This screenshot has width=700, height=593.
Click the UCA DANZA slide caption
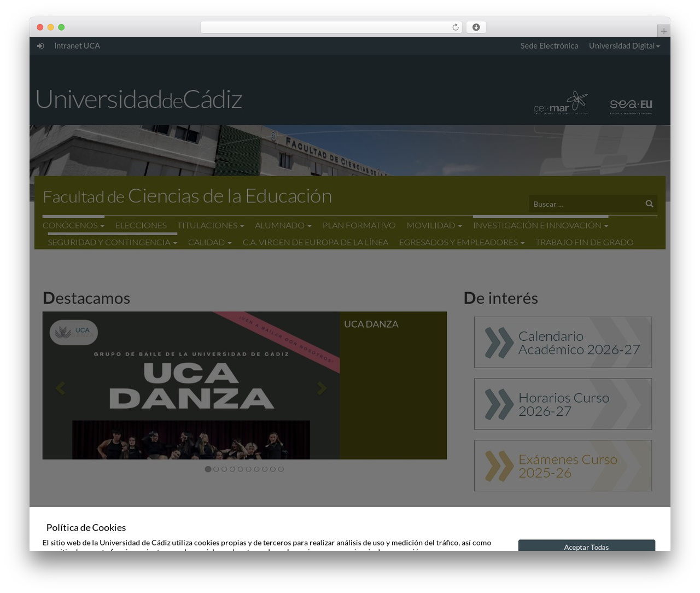coord(371,324)
